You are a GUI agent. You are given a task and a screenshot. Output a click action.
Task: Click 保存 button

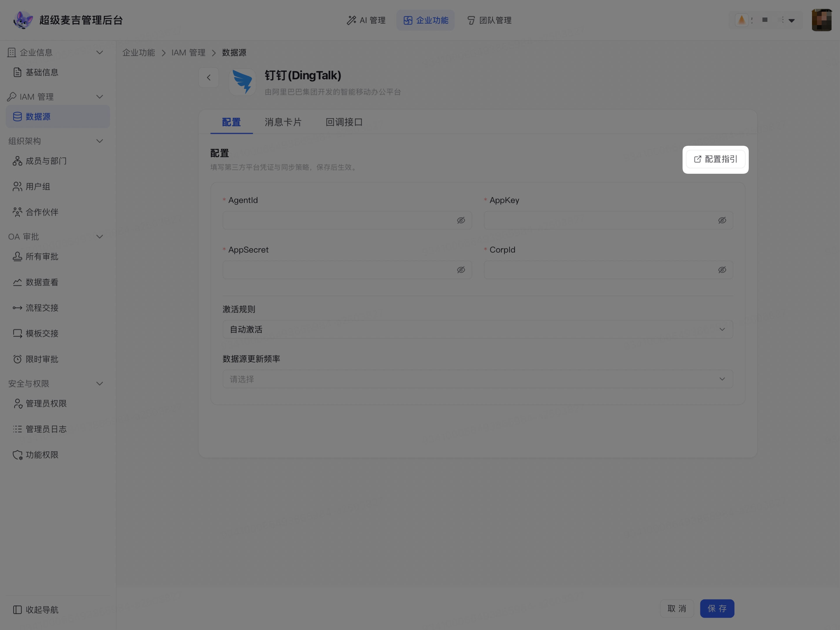(x=717, y=608)
